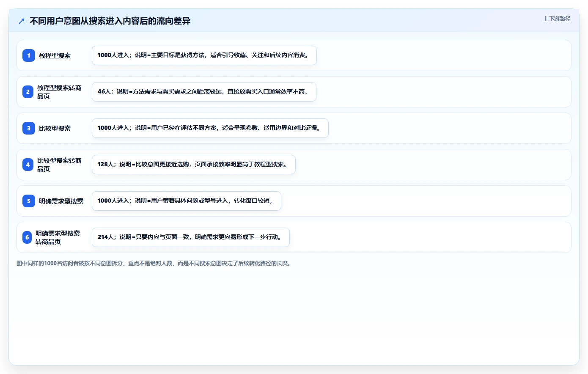Select the 比较型搜索 row label
This screenshot has width=588, height=374.
(55, 128)
